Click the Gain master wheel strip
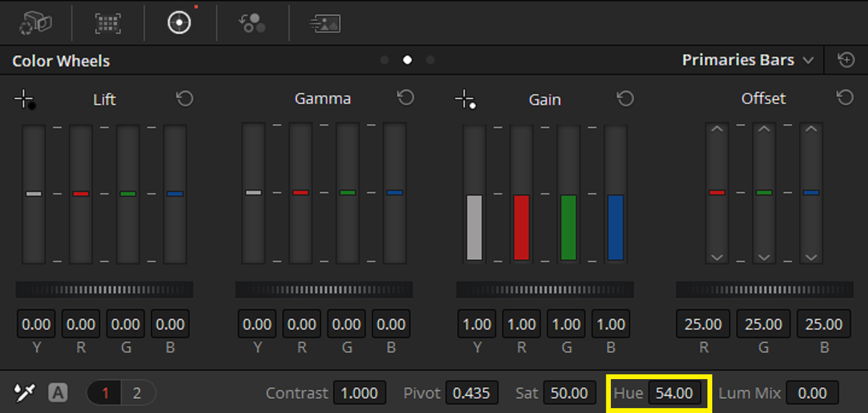The width and height of the screenshot is (868, 413). pyautogui.click(x=545, y=290)
